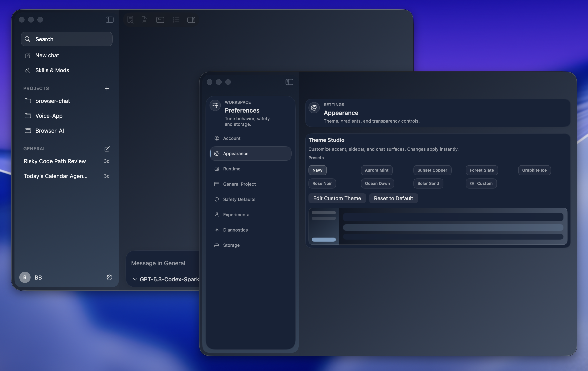Click the numbered list icon in the toolbar
Viewport: 588px width, 371px height.
(x=176, y=20)
